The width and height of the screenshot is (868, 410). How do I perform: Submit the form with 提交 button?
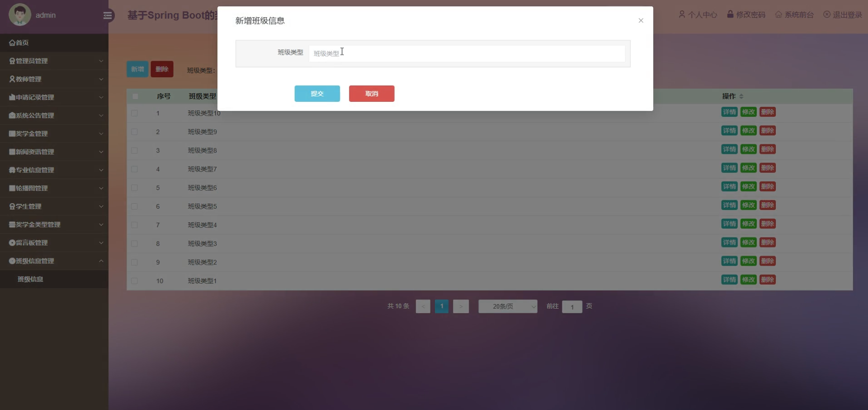(x=317, y=94)
